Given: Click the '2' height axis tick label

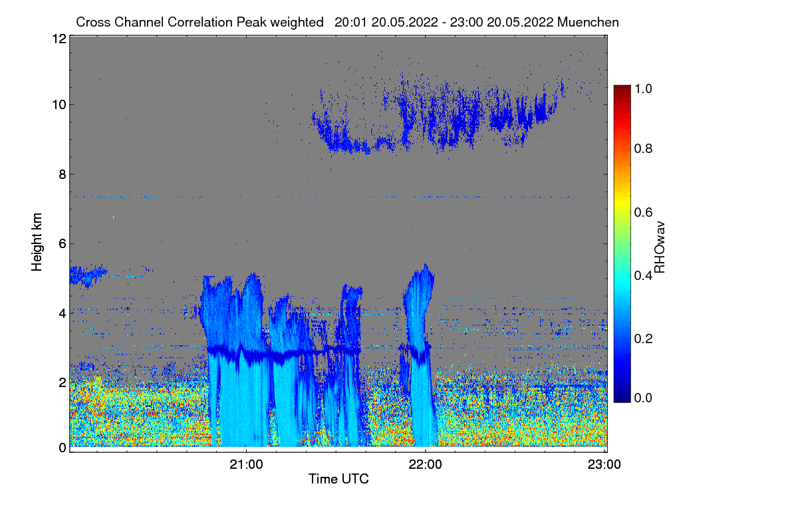Looking at the screenshot, I should 62,382.
